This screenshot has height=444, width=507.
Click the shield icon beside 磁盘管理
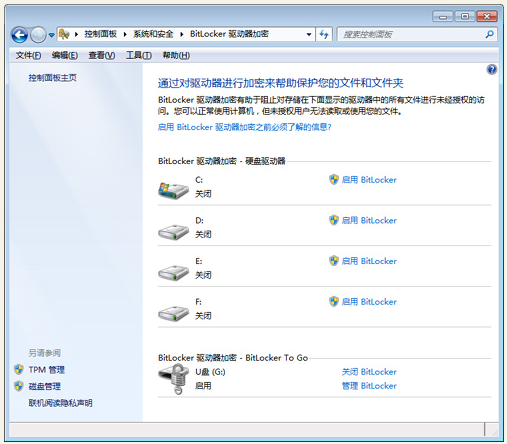click(19, 386)
